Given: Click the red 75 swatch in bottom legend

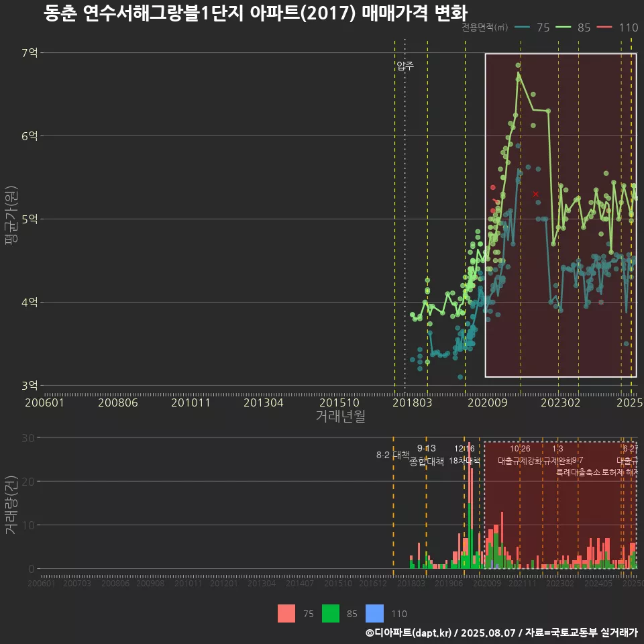Looking at the screenshot, I should click(x=286, y=614).
